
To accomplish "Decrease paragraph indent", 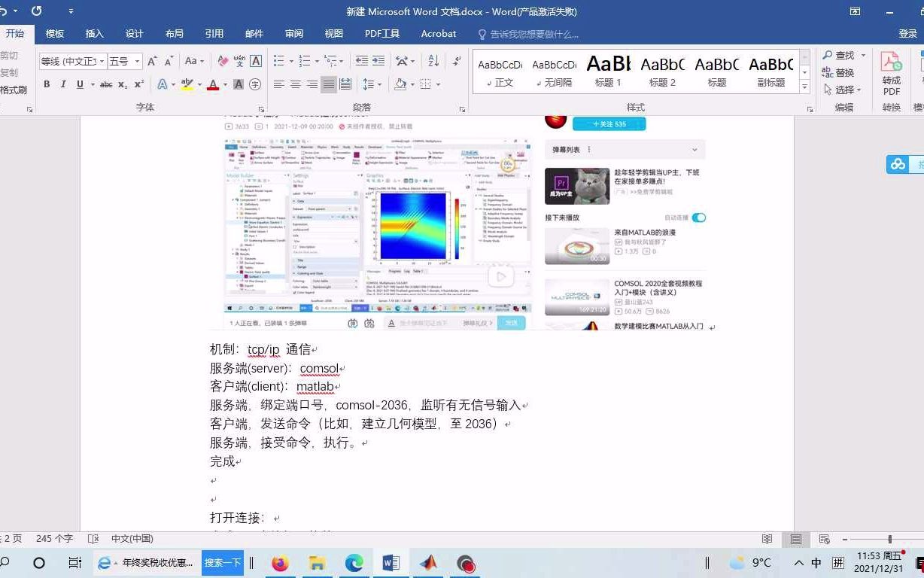I will pyautogui.click(x=361, y=61).
